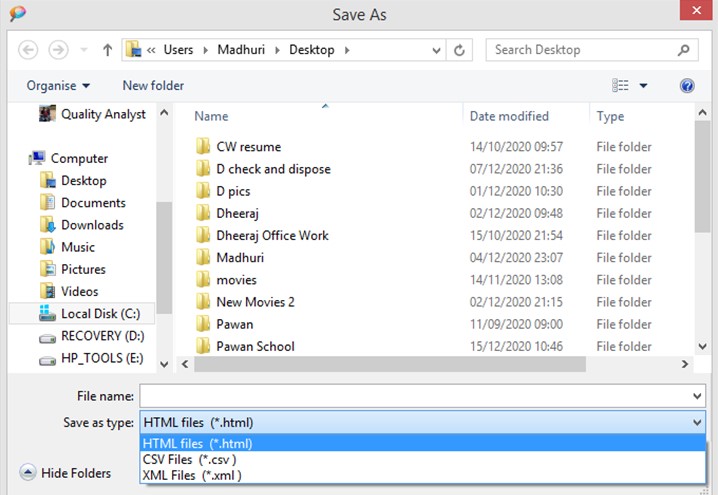
Task: Go forward with the Forward arrow
Action: coord(58,49)
